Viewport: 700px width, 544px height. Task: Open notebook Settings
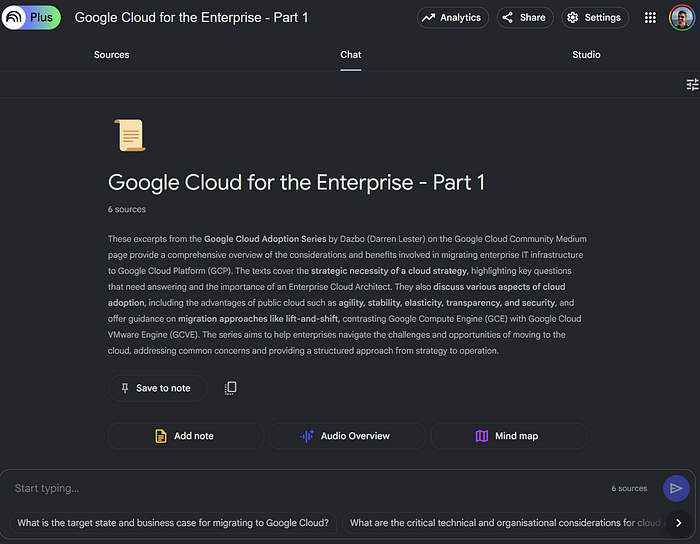pyautogui.click(x=595, y=17)
